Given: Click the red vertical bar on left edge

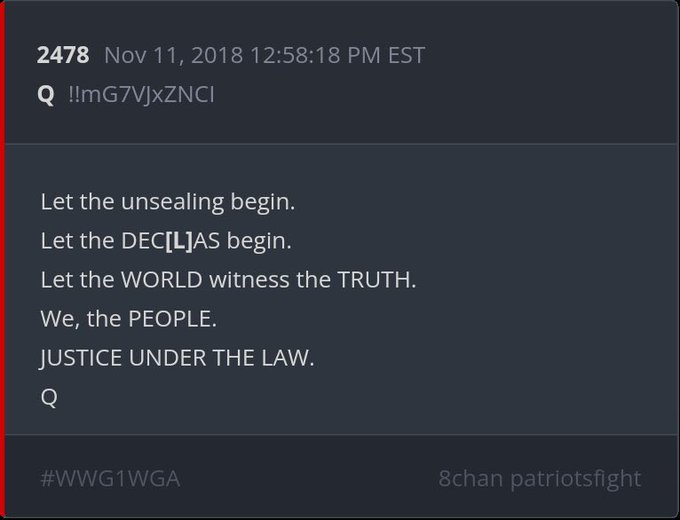Looking at the screenshot, I should coord(2,260).
